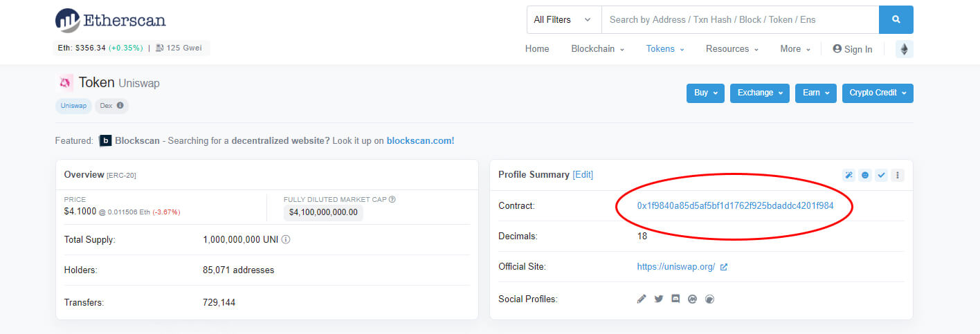The width and height of the screenshot is (980, 334).
Task: Open the CoinMarketCap social profile icon
Action: coord(692,299)
